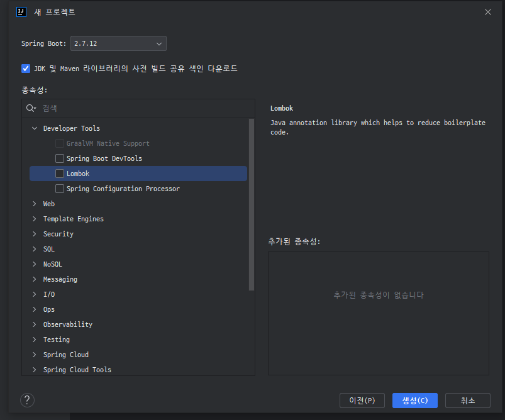505x420 pixels.
Task: Check the Lombok dependency checkbox
Action: pyautogui.click(x=60, y=174)
